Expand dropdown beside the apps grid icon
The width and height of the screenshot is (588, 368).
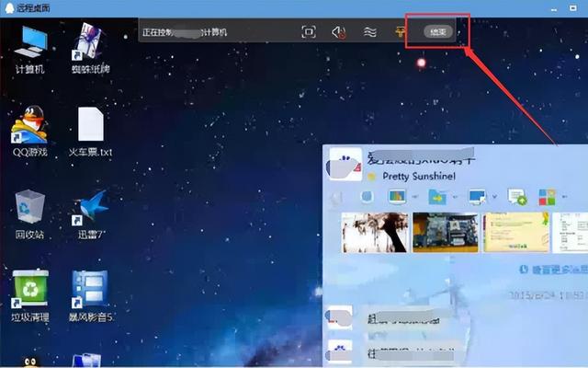click(565, 196)
